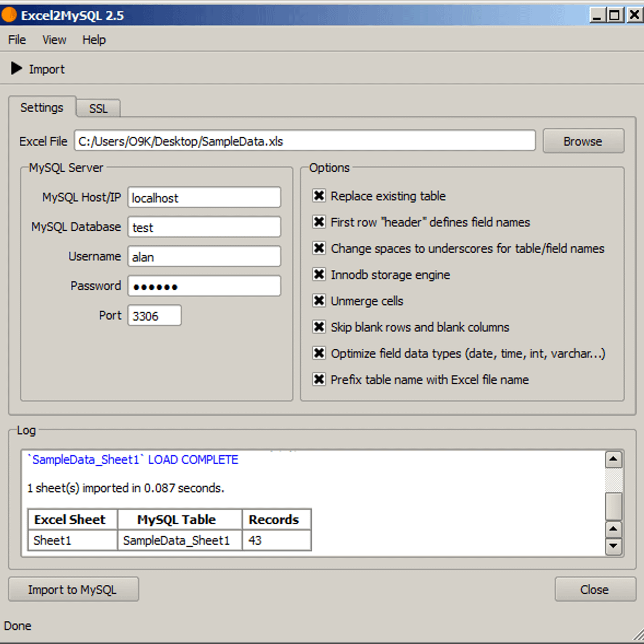Toggle Skip blank rows and blank columns
644x644 pixels.
click(x=319, y=327)
